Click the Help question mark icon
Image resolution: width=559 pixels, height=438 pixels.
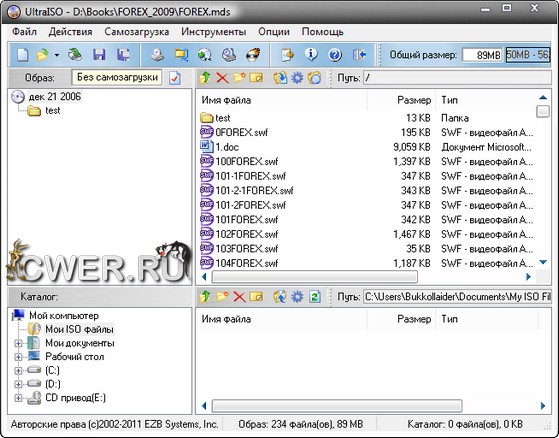click(x=335, y=55)
